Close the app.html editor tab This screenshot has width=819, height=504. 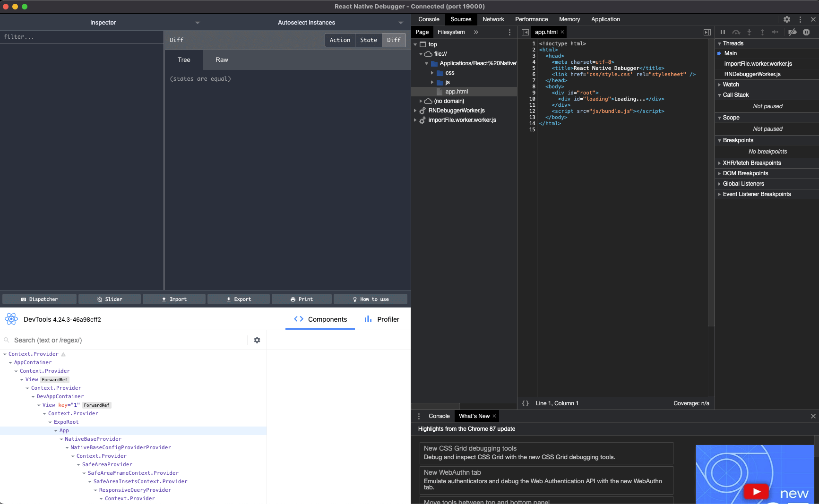[x=562, y=32]
